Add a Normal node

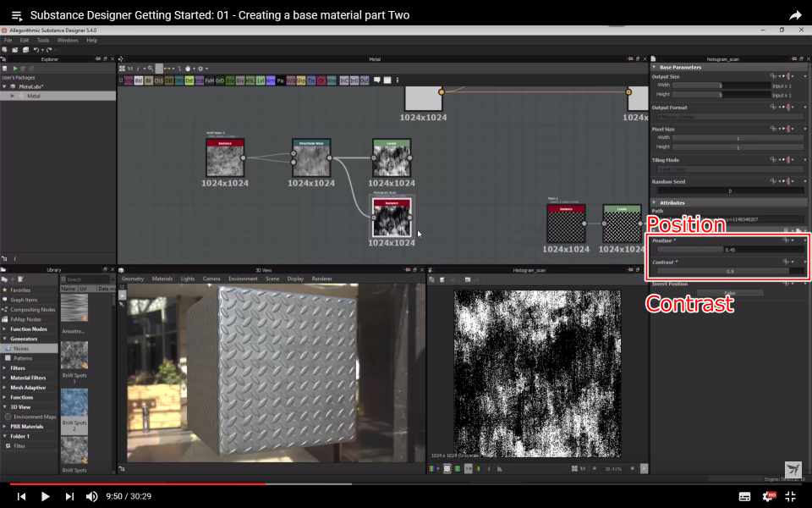271,80
